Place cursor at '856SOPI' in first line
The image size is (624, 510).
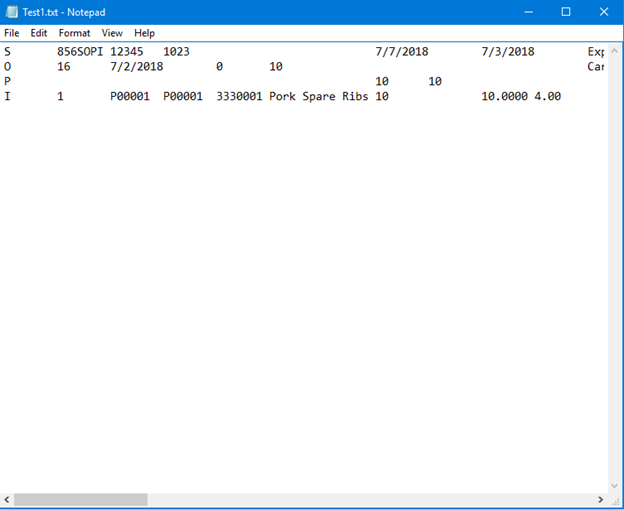(x=80, y=51)
